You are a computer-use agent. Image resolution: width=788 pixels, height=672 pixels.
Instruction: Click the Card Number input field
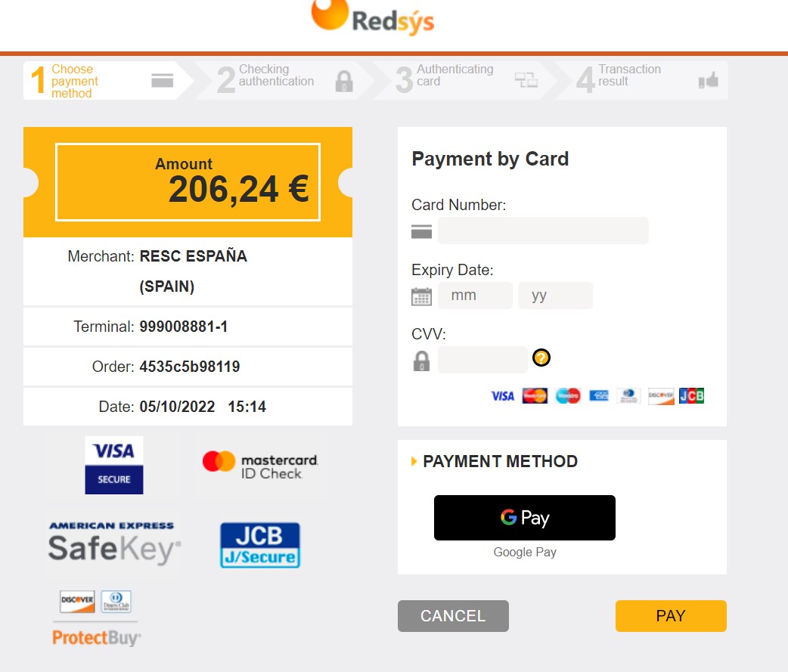click(x=542, y=231)
